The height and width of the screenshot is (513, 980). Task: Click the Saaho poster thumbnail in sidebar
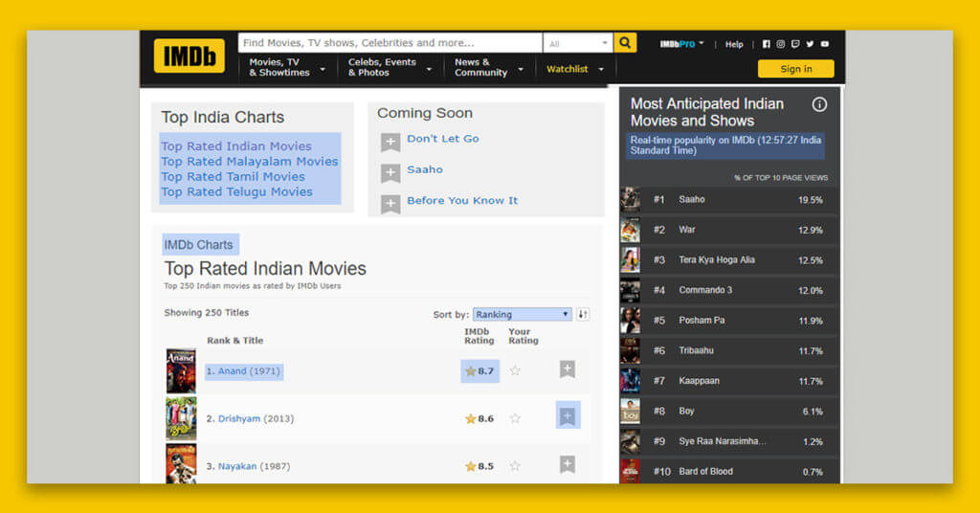[630, 200]
